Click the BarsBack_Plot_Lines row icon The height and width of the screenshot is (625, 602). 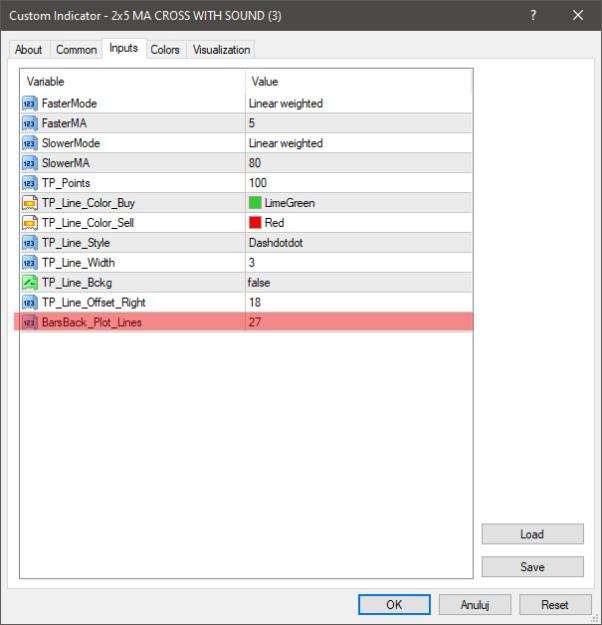pyautogui.click(x=30, y=322)
